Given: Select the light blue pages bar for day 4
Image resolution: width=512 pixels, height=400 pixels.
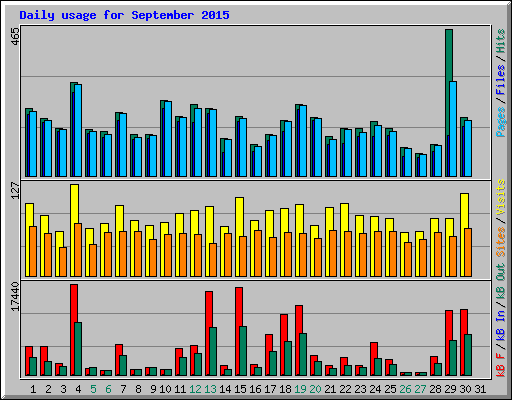Looking at the screenshot, I should coord(78,130).
